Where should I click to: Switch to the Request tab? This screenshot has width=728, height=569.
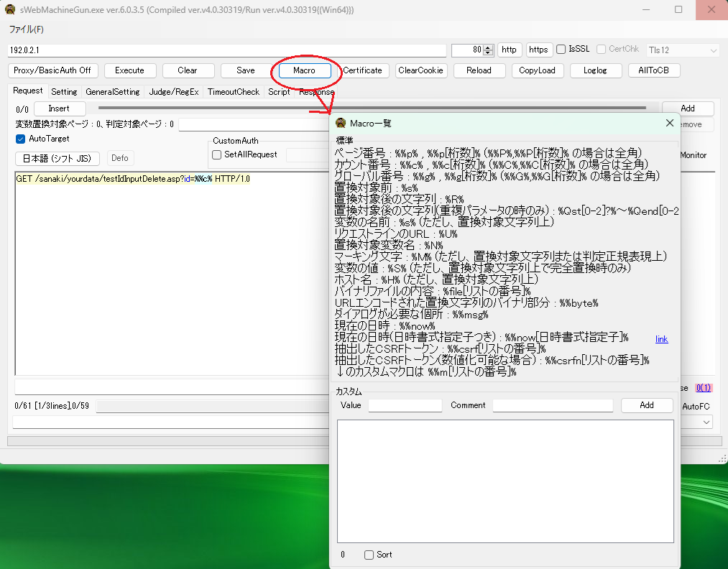[28, 91]
